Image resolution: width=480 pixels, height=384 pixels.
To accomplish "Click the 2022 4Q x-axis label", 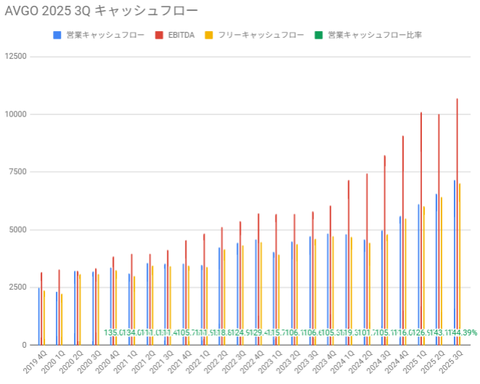I will (x=252, y=361).
